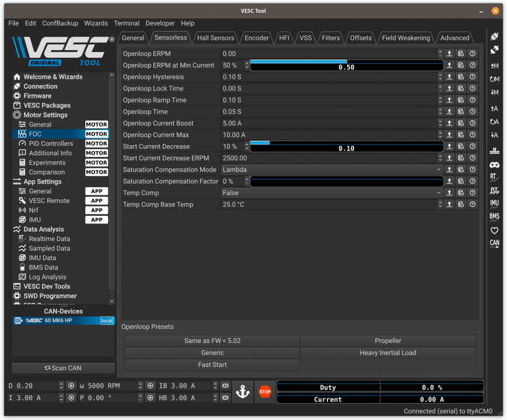Toggle RT realtime data streaming icon

494,177
